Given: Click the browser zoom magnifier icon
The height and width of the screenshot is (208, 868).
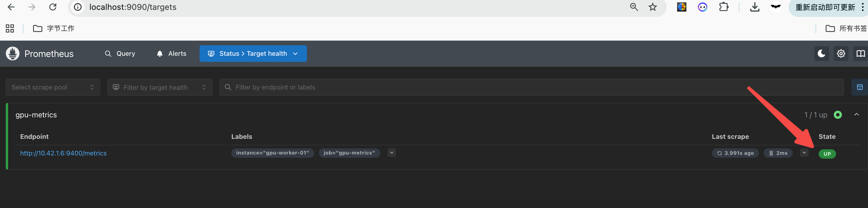Looking at the screenshot, I should [634, 7].
